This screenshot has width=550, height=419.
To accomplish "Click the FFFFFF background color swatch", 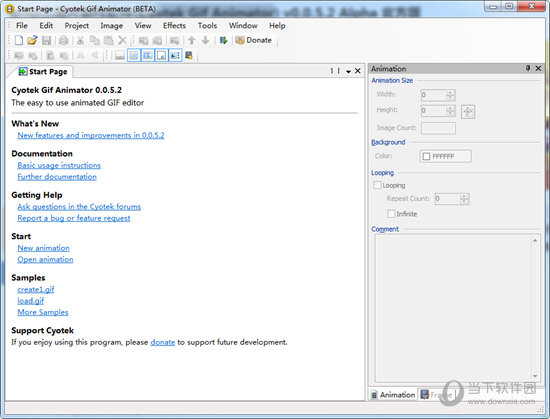I will pos(445,156).
